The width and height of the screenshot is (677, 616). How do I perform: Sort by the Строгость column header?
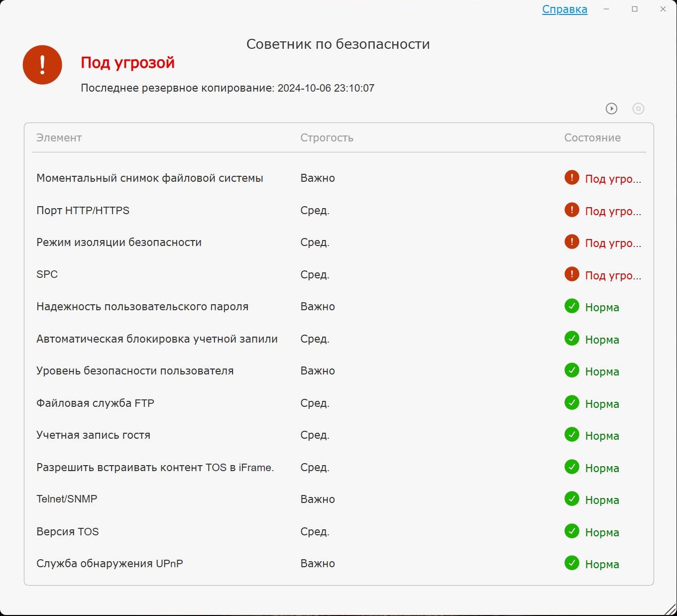[x=327, y=138]
